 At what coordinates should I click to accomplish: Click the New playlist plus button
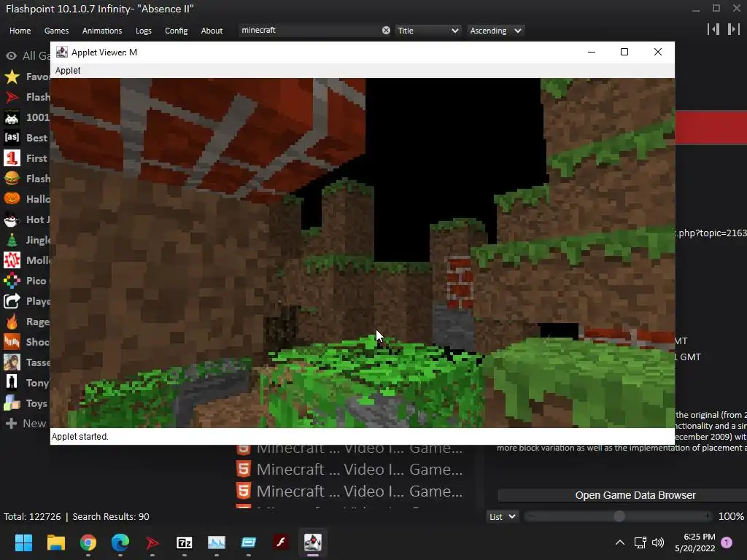(12, 424)
